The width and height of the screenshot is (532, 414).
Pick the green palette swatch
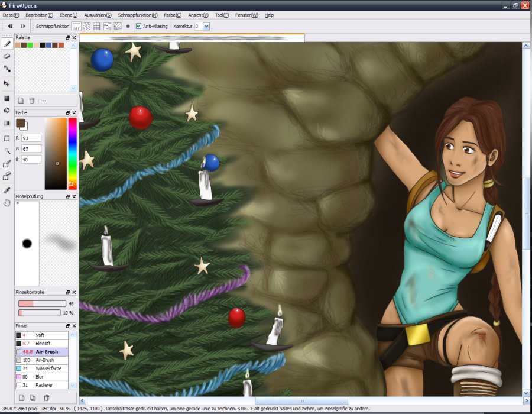(x=30, y=45)
